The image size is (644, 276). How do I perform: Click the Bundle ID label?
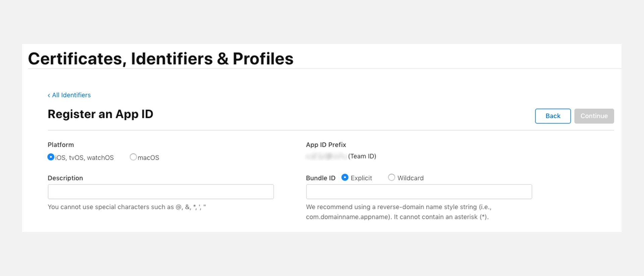point(320,178)
